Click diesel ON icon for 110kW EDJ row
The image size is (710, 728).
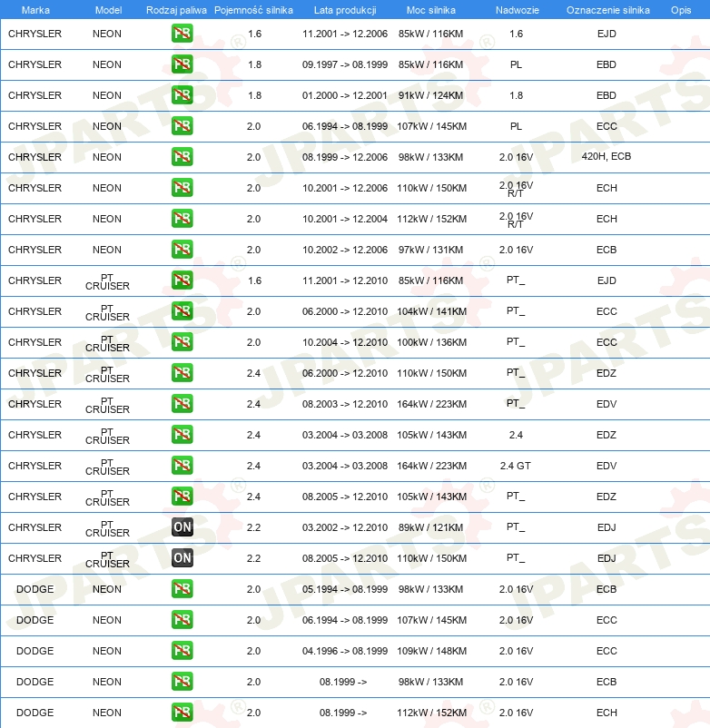point(182,558)
